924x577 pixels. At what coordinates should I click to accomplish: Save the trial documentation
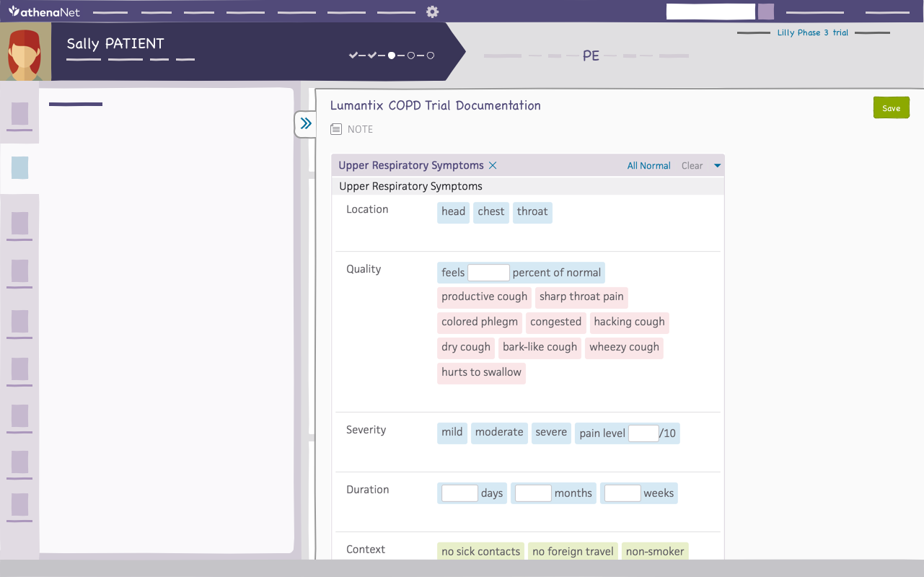point(891,108)
